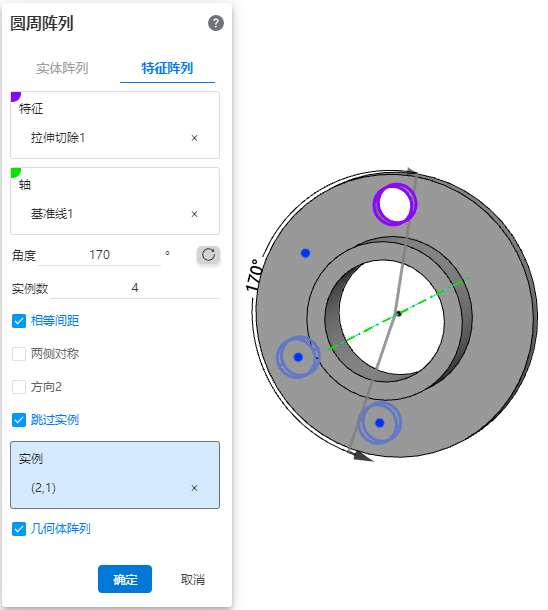This screenshot has height=610, width=548.
Task: Select the skipped instance blue dot marker
Action: click(x=305, y=253)
